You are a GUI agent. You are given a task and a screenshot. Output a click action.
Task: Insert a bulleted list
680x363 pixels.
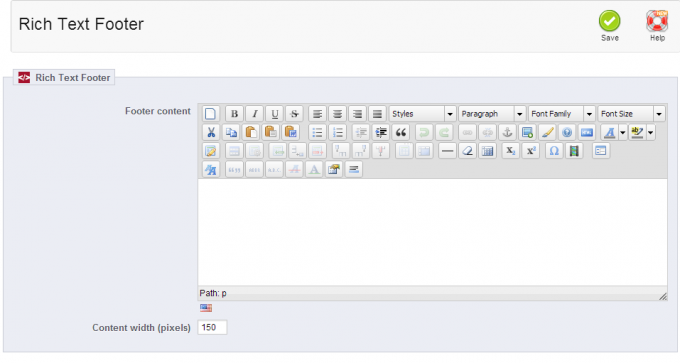[317, 132]
